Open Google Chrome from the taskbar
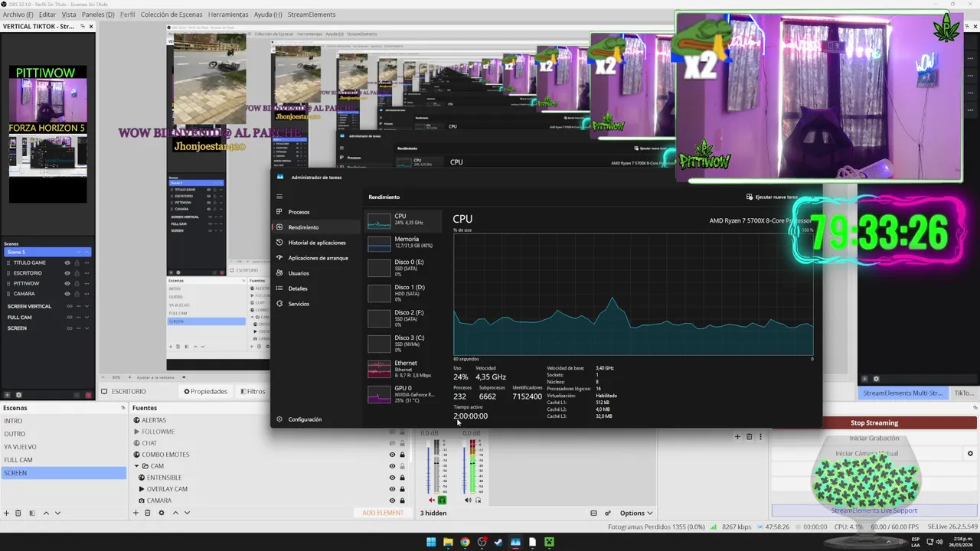Viewport: 980px width, 551px height. (x=465, y=543)
